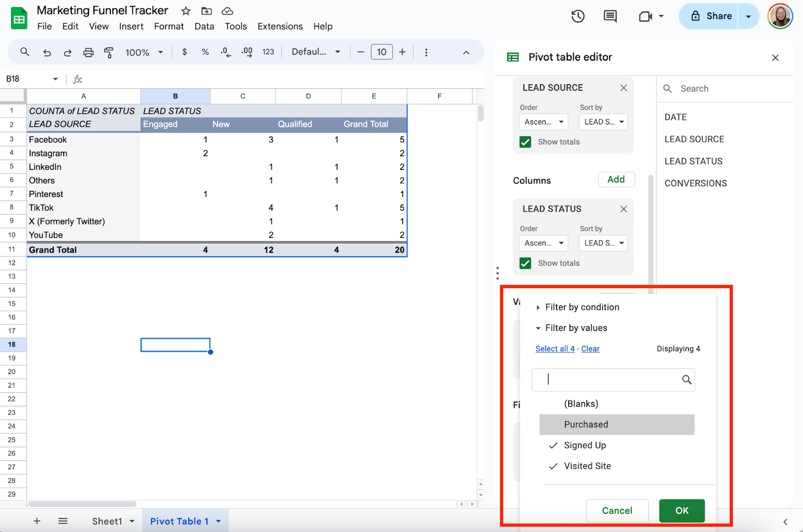
Task: Open the Extensions menu
Action: [x=280, y=26]
